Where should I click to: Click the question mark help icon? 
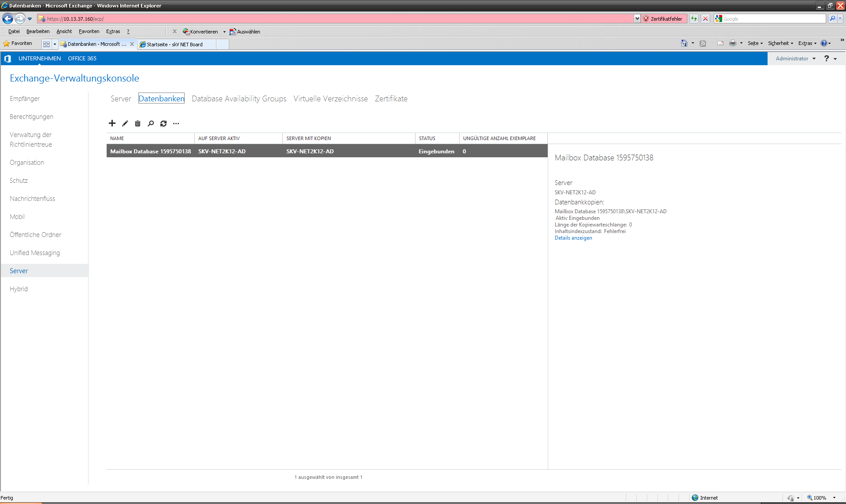pyautogui.click(x=826, y=59)
